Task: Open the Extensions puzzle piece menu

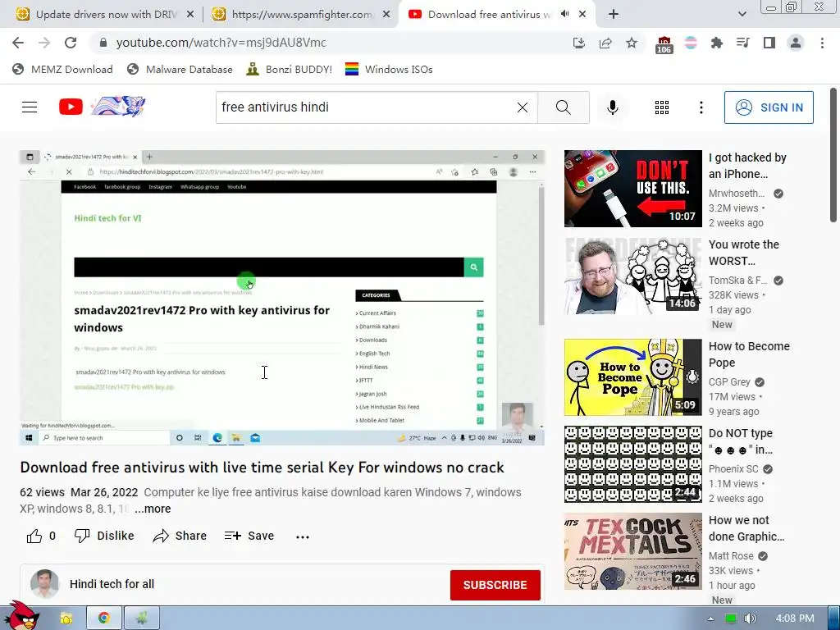Action: pyautogui.click(x=716, y=43)
